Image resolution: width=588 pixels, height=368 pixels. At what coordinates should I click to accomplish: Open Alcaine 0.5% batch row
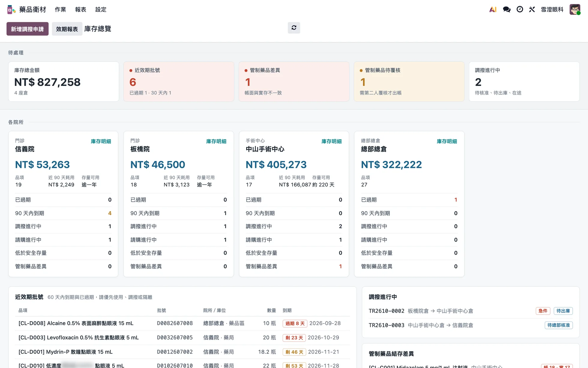point(182,324)
